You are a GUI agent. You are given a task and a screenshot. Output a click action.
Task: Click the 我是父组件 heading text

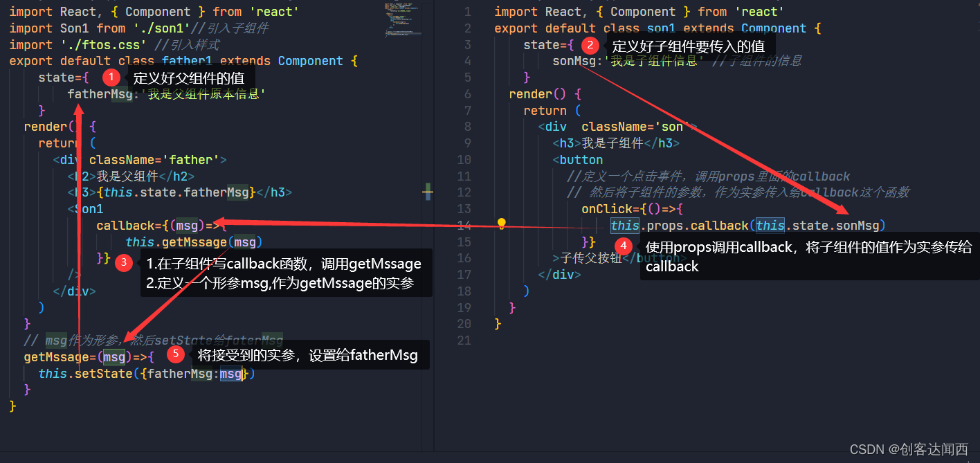click(x=127, y=176)
